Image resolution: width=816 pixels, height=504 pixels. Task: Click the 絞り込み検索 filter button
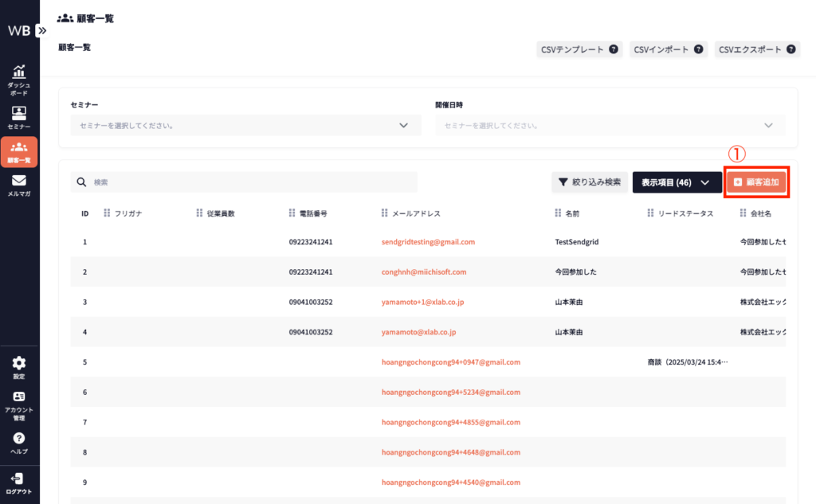(x=589, y=182)
